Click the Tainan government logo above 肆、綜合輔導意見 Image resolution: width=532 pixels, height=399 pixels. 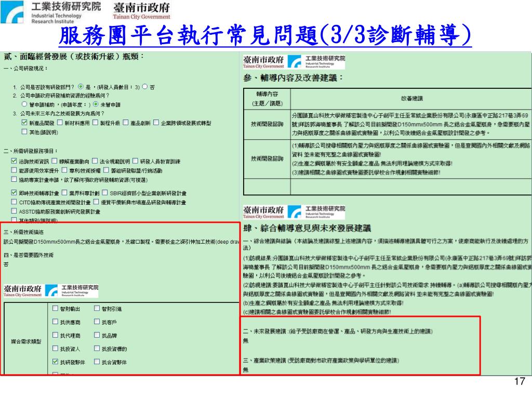tap(263, 212)
